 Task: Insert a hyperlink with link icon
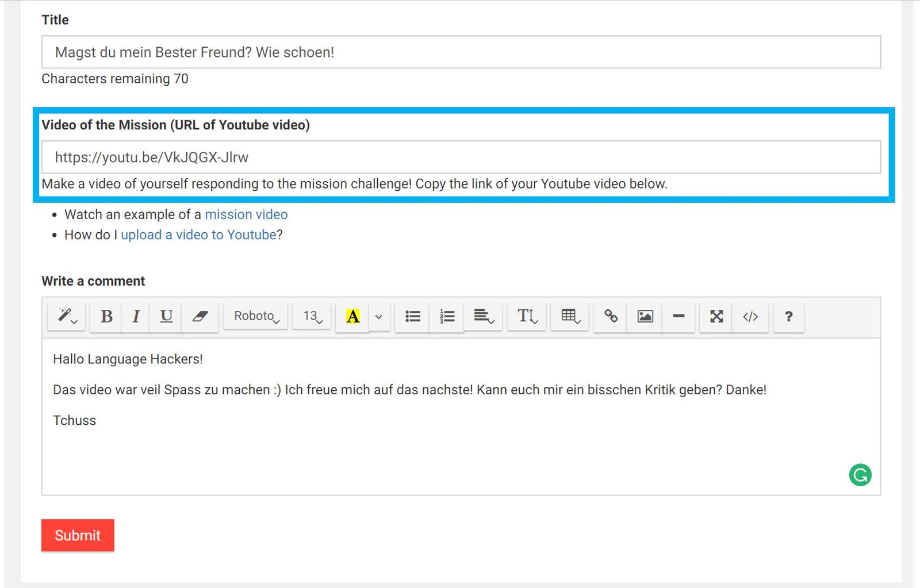click(611, 316)
